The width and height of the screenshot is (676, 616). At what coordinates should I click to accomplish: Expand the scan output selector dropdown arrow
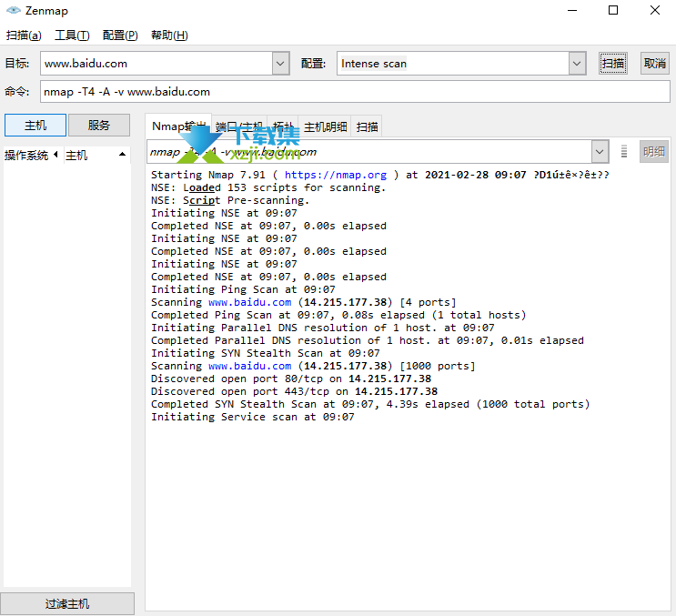click(600, 152)
